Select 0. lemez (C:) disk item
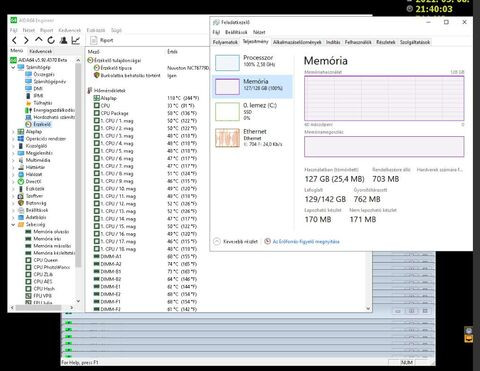 click(x=252, y=111)
